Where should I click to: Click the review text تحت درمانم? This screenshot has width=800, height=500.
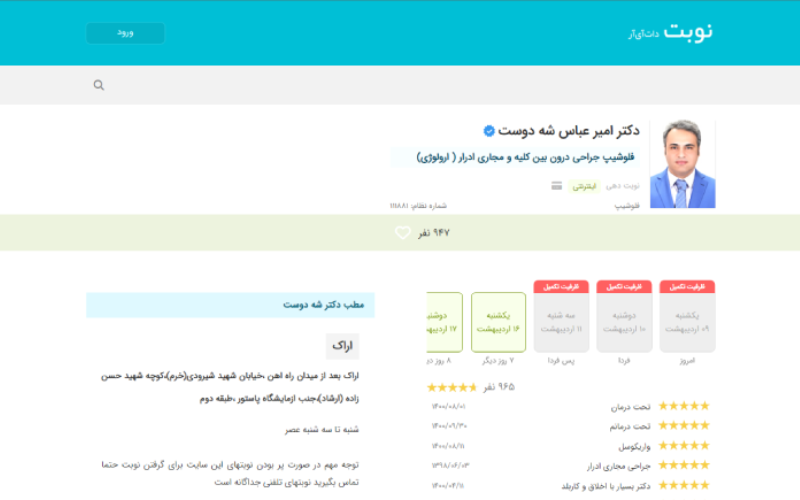pos(630,427)
